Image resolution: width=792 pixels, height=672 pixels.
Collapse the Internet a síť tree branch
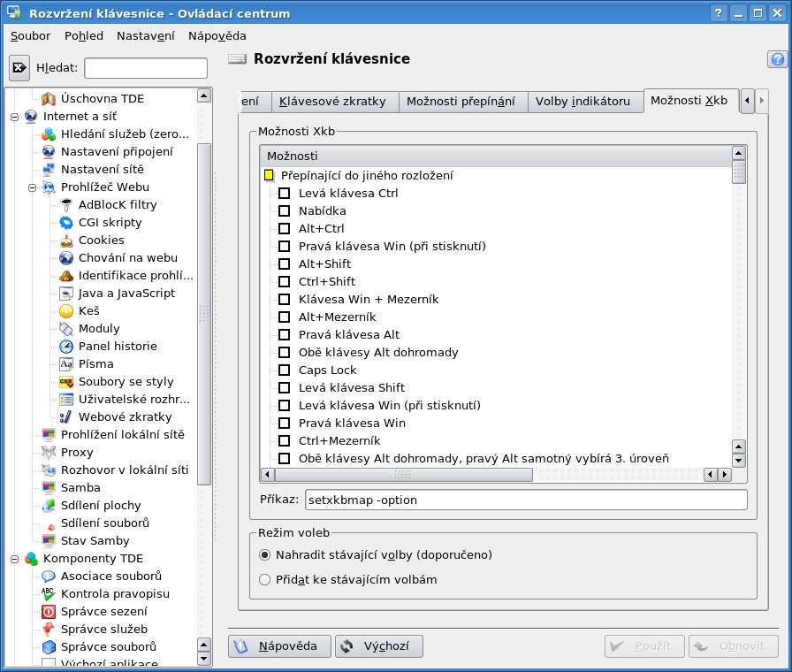pos(15,117)
